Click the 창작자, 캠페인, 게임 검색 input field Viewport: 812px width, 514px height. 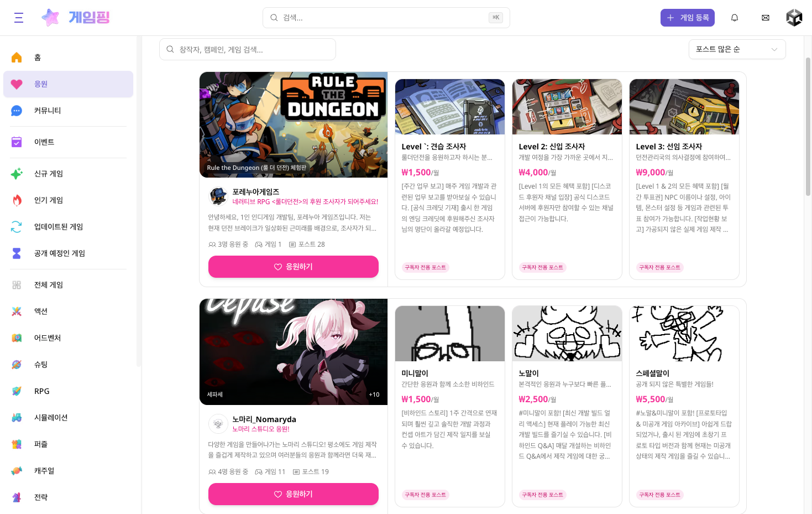pyautogui.click(x=247, y=49)
